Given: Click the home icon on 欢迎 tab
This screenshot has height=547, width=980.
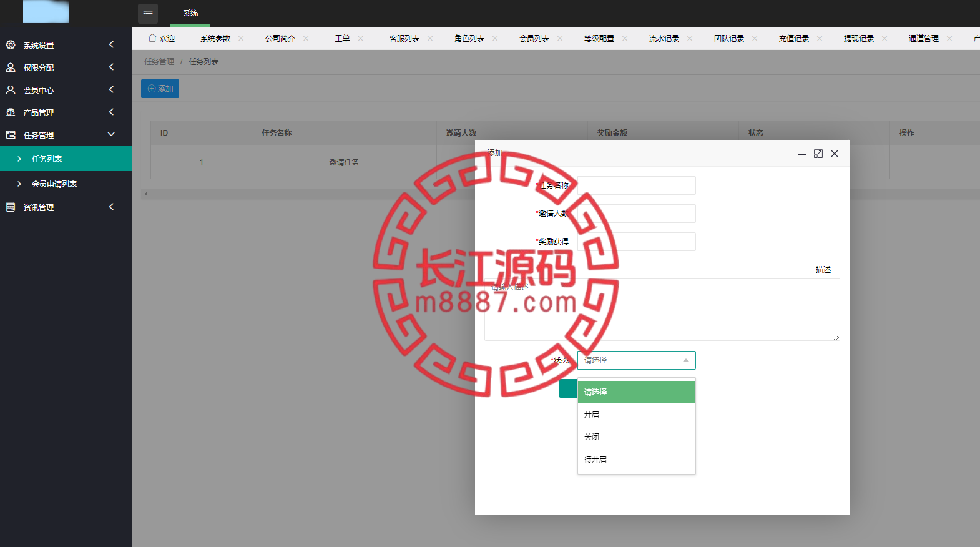Looking at the screenshot, I should coord(152,38).
